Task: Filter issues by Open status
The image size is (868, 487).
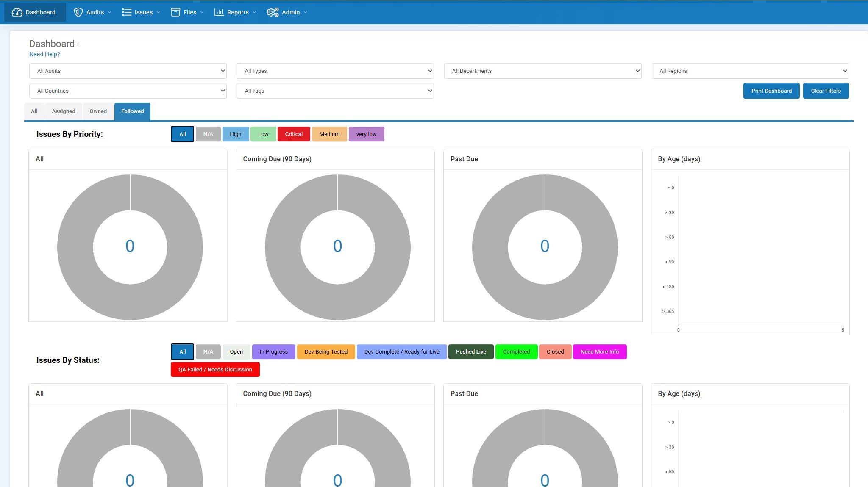Action: click(x=236, y=352)
